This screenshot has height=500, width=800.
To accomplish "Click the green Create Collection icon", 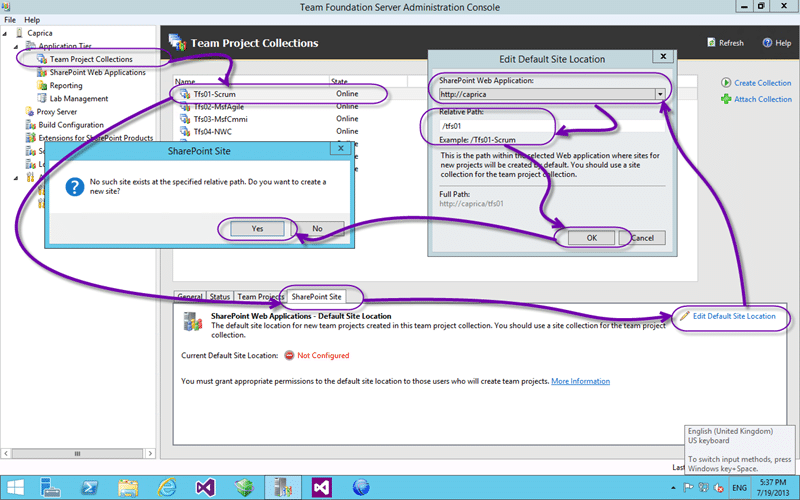I will [726, 83].
